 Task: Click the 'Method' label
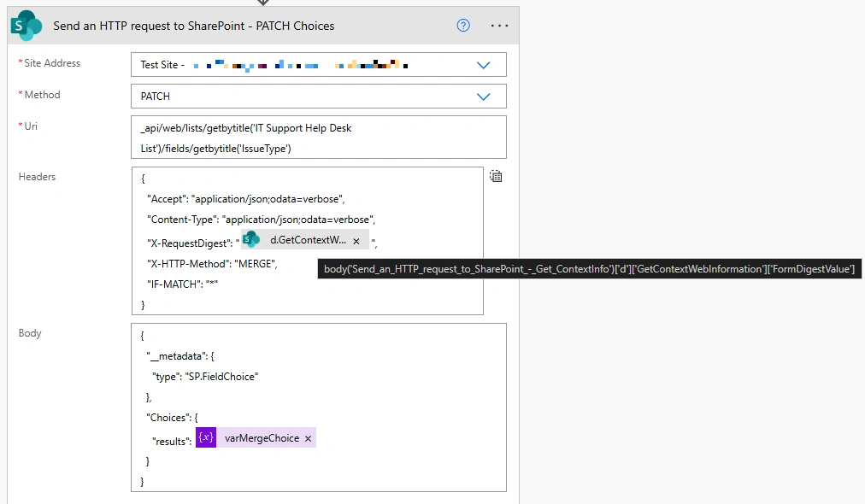click(42, 94)
